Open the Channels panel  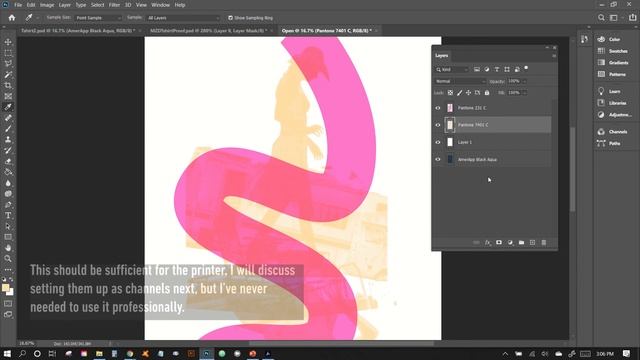pos(613,132)
